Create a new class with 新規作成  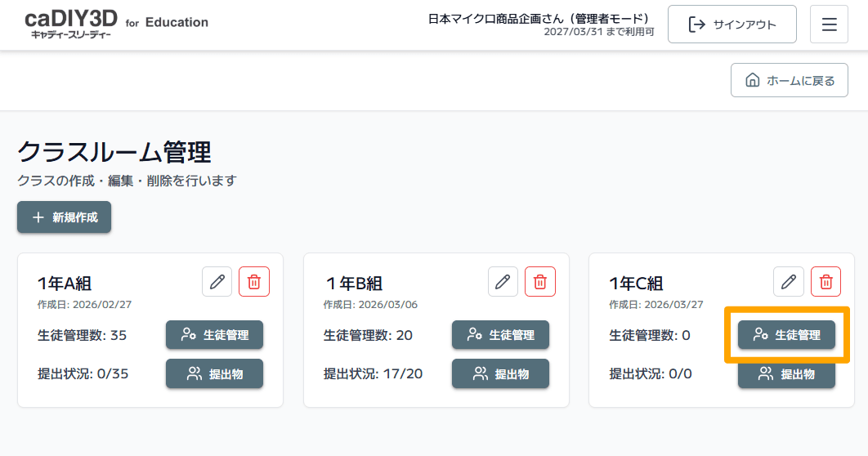pyautogui.click(x=65, y=217)
